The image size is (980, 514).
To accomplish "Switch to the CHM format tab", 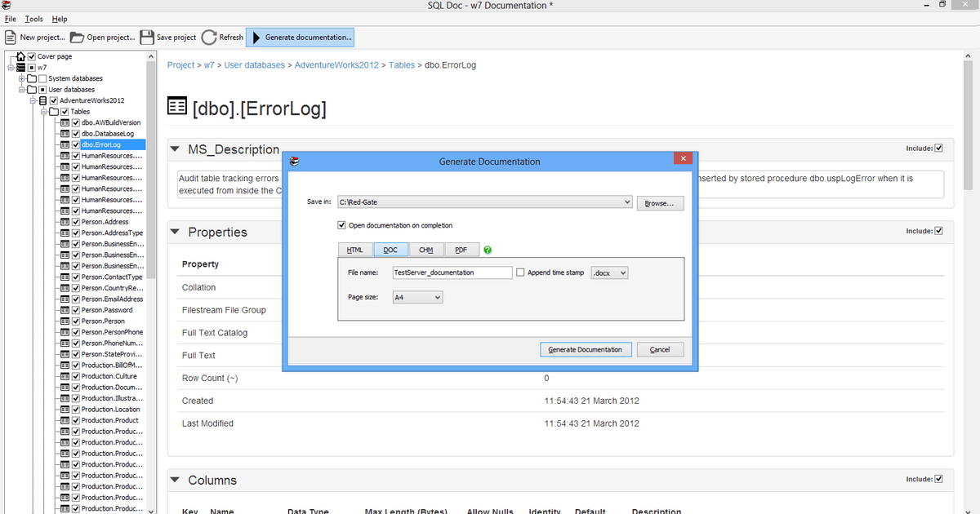I will 425,250.
